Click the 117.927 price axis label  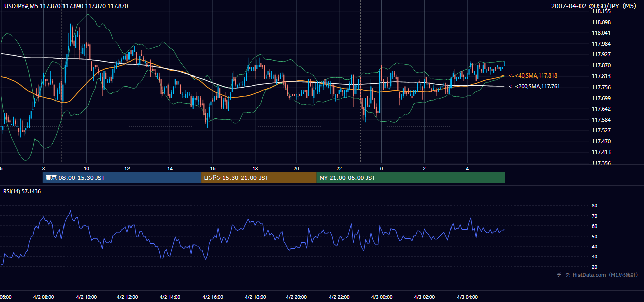click(600, 54)
